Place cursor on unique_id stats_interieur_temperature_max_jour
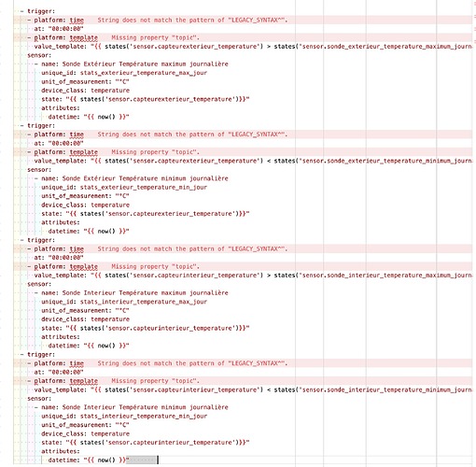This screenshot has height=467, width=476. 124,302
